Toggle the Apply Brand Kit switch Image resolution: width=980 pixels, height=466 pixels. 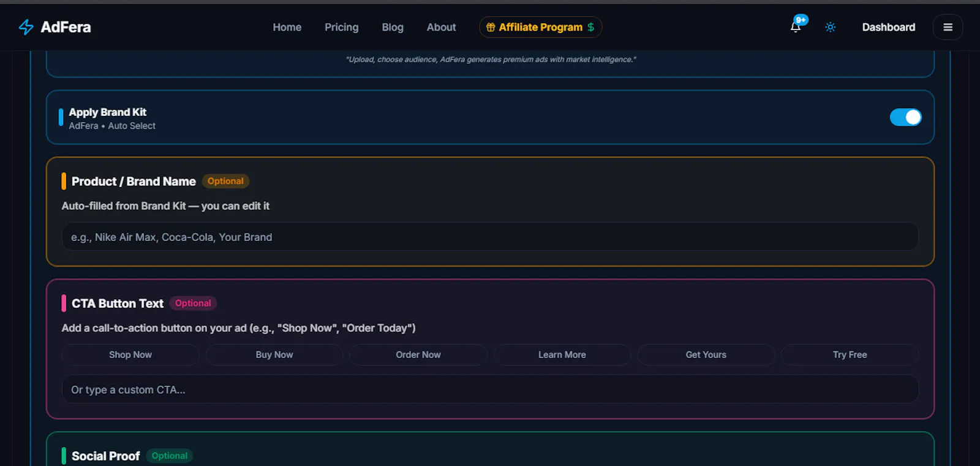pos(905,117)
